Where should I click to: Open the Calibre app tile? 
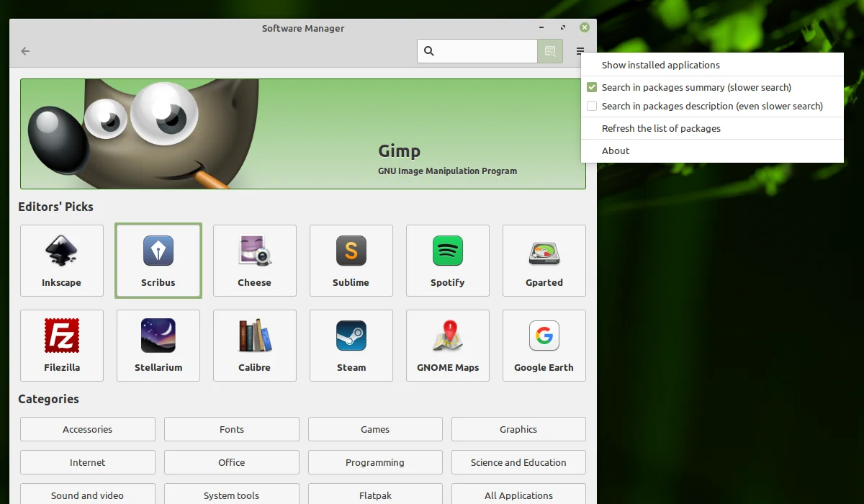coord(255,346)
